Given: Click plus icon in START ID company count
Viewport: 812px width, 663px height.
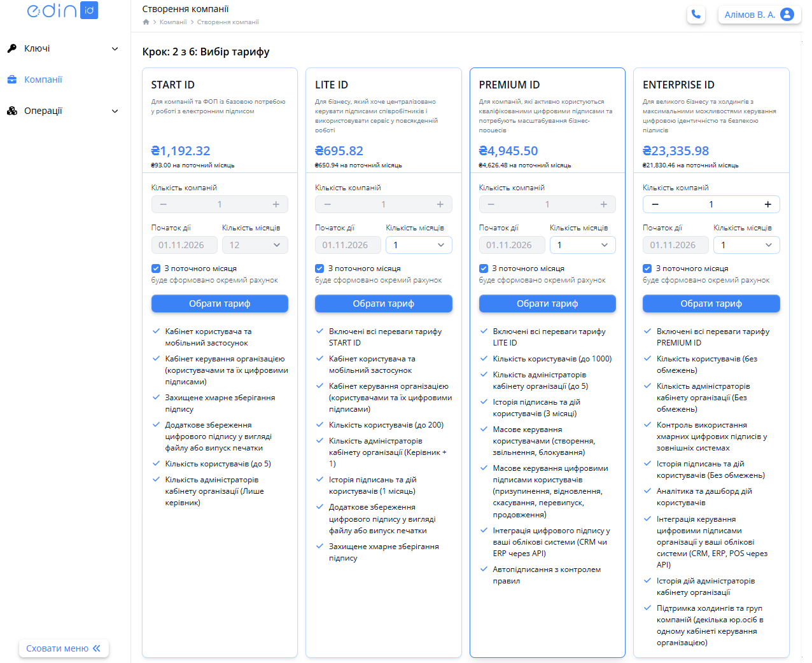Looking at the screenshot, I should click(x=276, y=204).
